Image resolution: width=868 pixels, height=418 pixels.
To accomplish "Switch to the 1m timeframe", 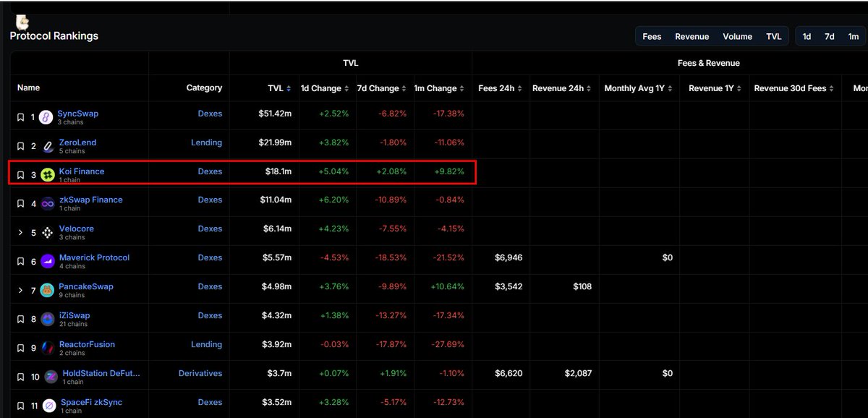I will (853, 36).
